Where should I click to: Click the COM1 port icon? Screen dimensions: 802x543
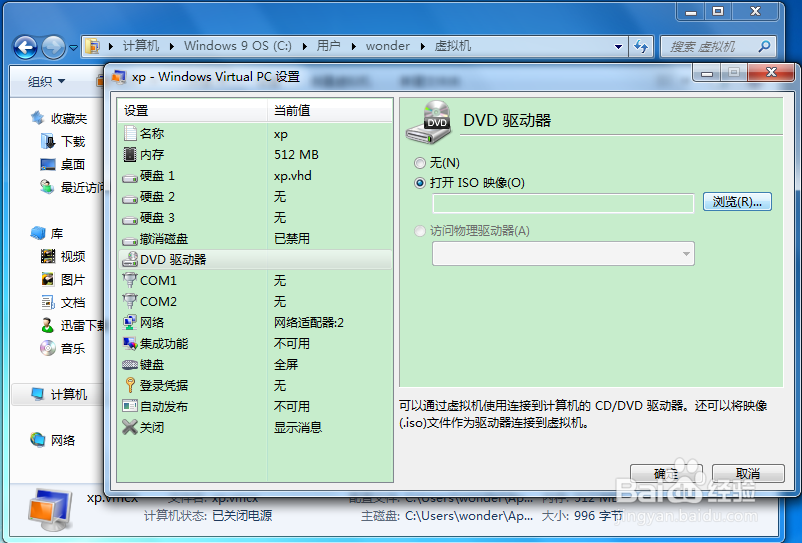pos(130,281)
